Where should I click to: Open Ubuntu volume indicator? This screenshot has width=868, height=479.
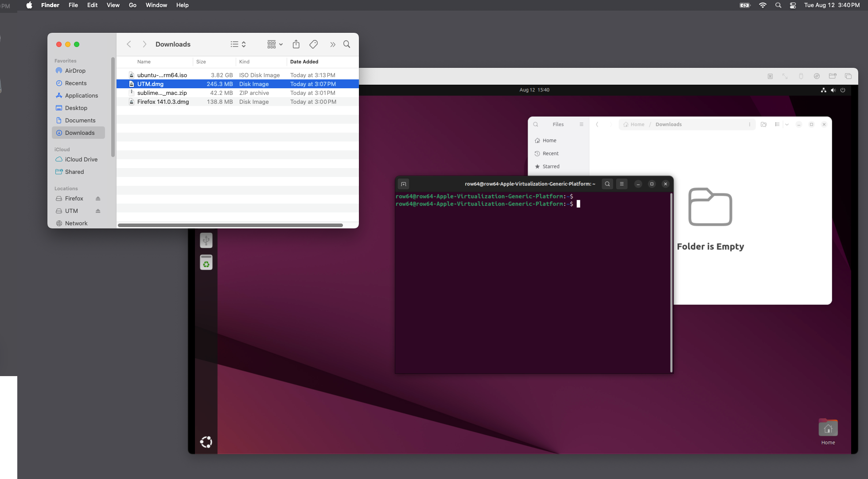pyautogui.click(x=833, y=90)
